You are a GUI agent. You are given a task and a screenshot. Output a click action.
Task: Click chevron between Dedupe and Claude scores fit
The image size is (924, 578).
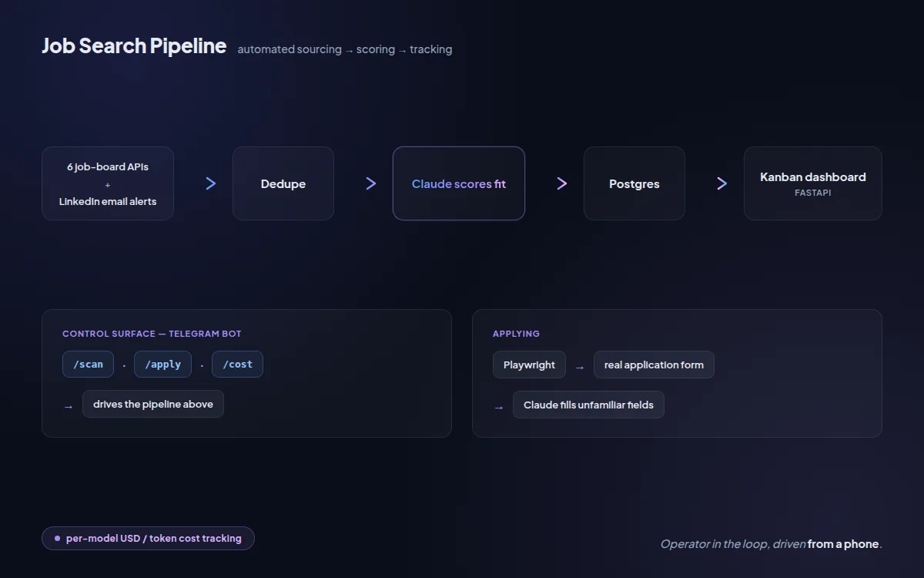371,183
